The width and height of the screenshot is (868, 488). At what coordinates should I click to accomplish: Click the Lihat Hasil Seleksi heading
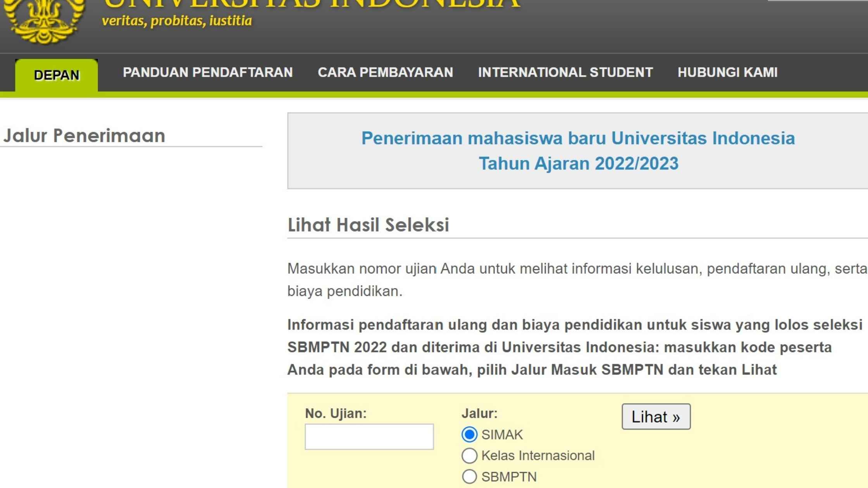pyautogui.click(x=368, y=225)
